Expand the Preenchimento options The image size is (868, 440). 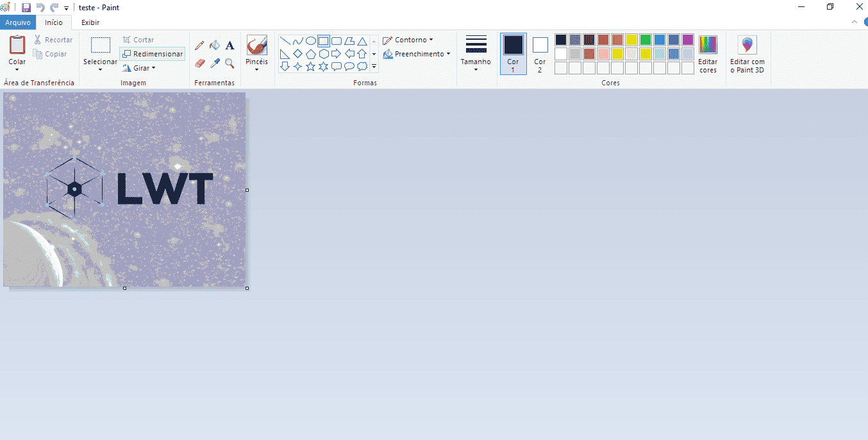point(417,54)
